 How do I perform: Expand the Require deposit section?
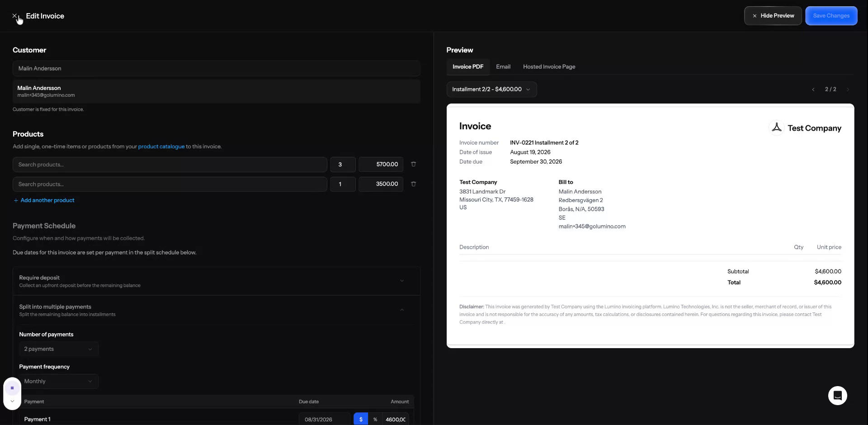point(217,281)
